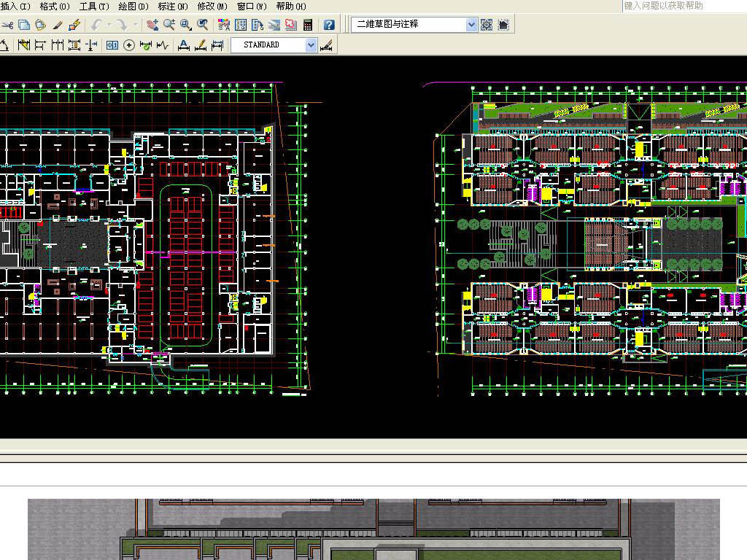
Task: Open Workspace Settings gear icon
Action: pyautogui.click(x=487, y=25)
